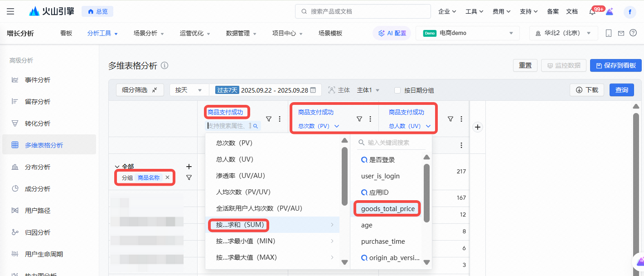Click the filter icon next to 总次数 (PV) column

pyautogui.click(x=359, y=119)
